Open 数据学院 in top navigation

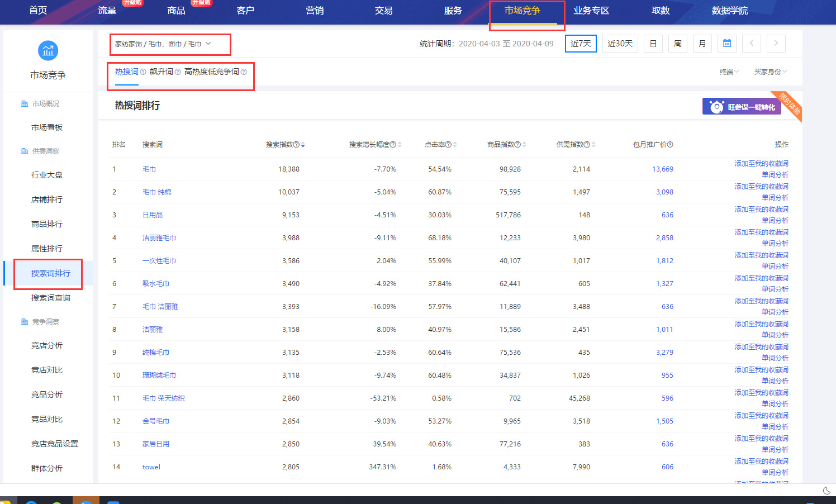(x=730, y=11)
